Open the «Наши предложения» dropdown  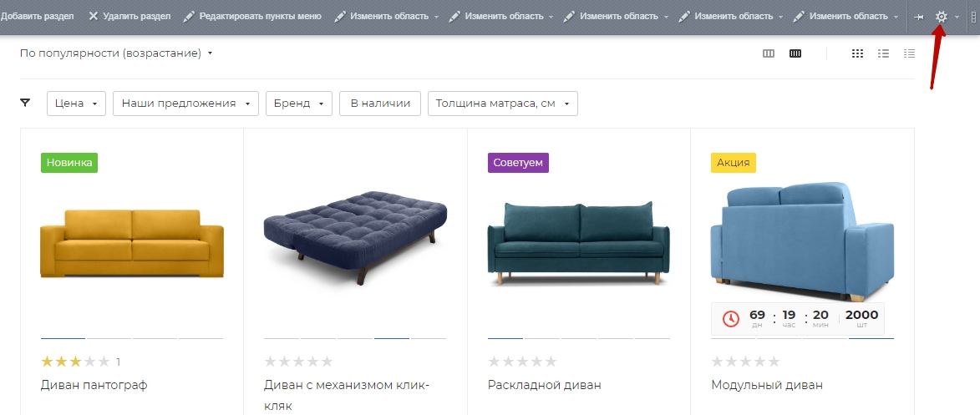[185, 104]
